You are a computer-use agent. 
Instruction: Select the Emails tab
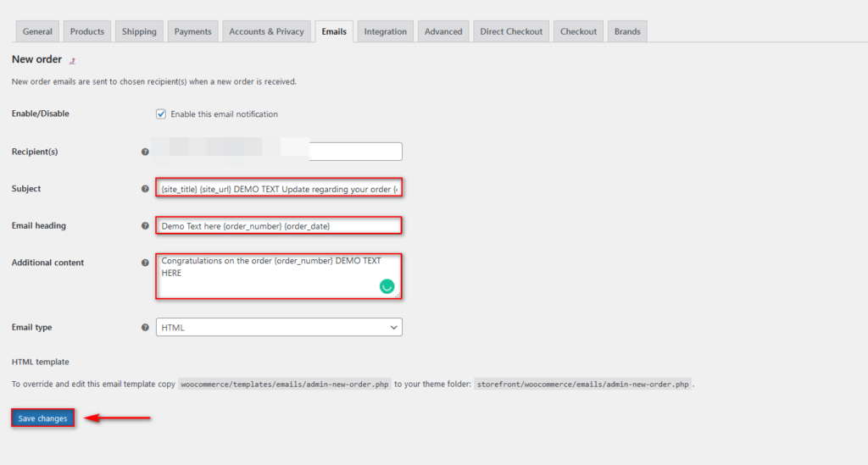click(334, 31)
